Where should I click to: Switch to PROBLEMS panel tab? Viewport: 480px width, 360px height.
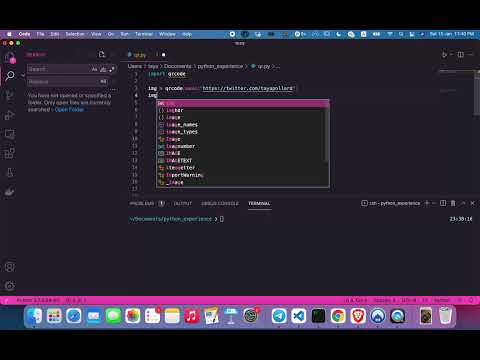142,203
